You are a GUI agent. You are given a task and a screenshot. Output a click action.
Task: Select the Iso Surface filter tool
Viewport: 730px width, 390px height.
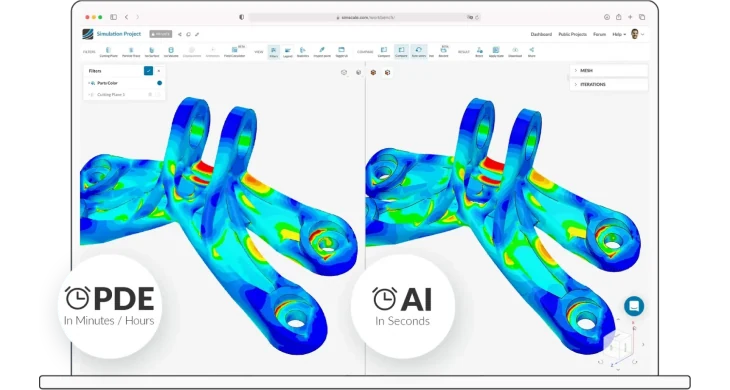[x=151, y=52]
